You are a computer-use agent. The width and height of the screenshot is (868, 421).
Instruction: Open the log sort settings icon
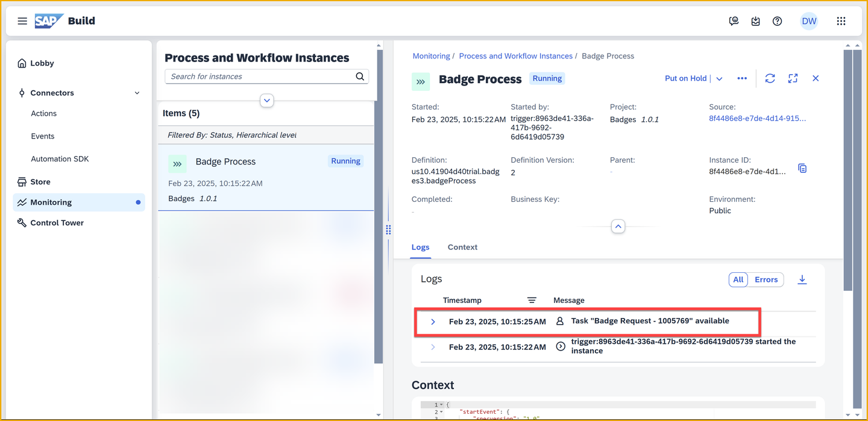coord(532,300)
